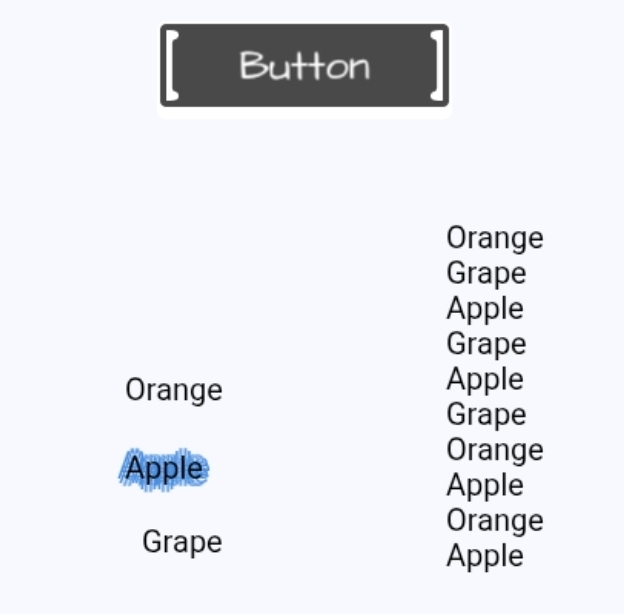This screenshot has width=624, height=614.
Task: Select the first Apple in the right list
Action: click(485, 308)
